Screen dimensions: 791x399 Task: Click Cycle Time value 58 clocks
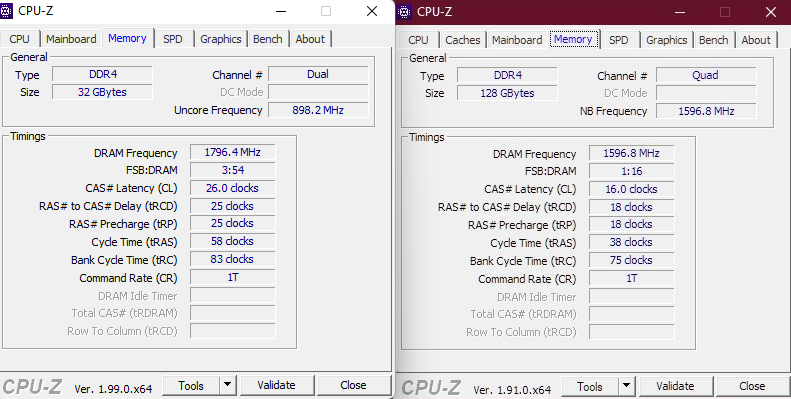coord(233,241)
